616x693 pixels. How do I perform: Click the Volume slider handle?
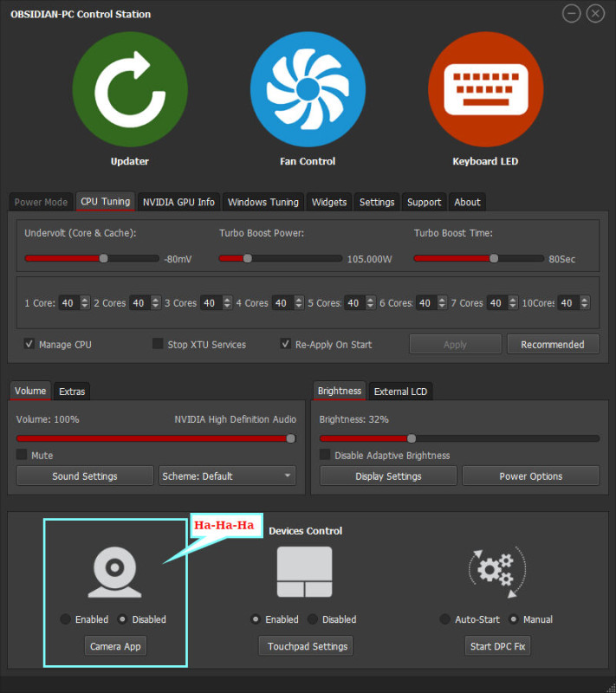click(291, 438)
